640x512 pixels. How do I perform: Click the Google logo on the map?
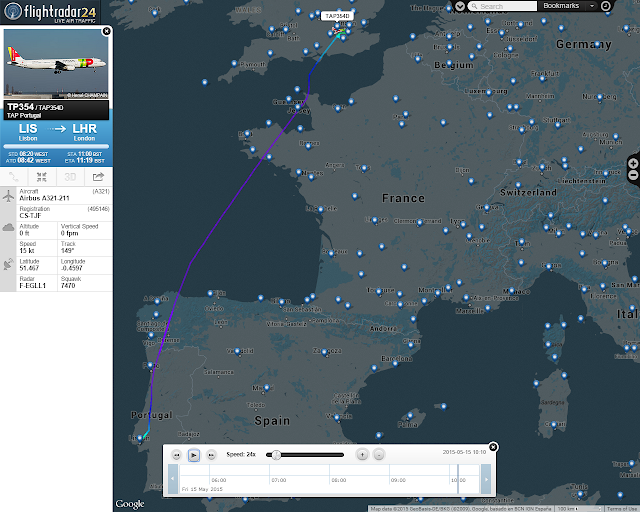130,504
